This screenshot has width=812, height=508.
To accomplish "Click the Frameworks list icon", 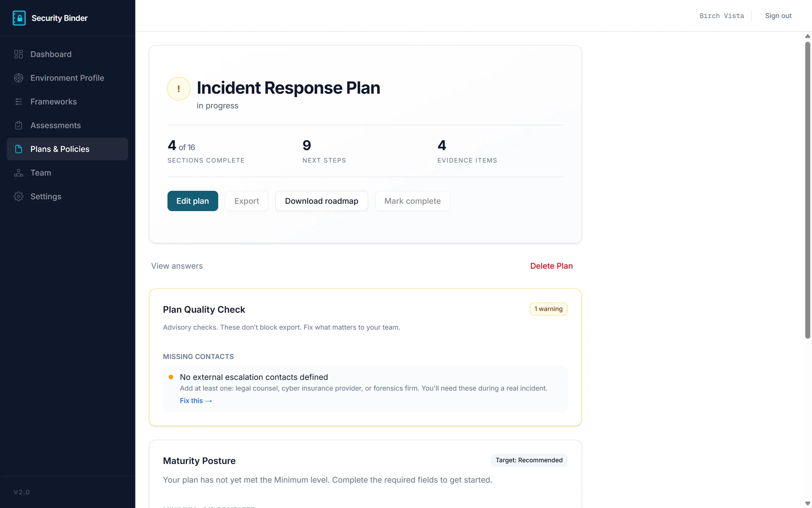I will [18, 102].
